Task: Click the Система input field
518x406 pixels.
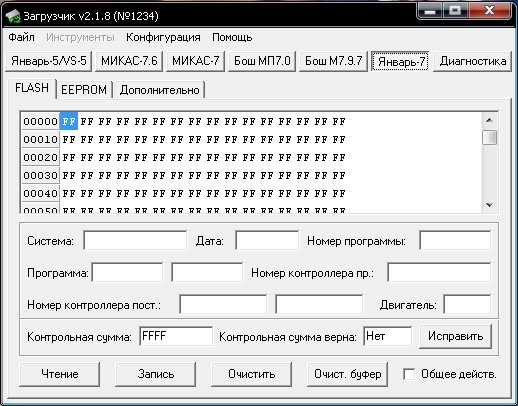Action: click(x=135, y=240)
